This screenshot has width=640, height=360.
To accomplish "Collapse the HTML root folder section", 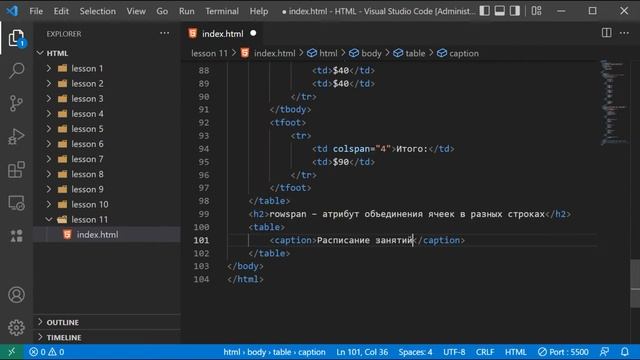I will click(40, 53).
